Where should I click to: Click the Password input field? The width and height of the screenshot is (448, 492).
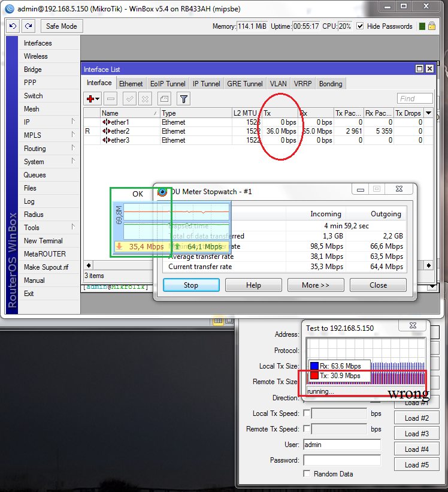(342, 460)
